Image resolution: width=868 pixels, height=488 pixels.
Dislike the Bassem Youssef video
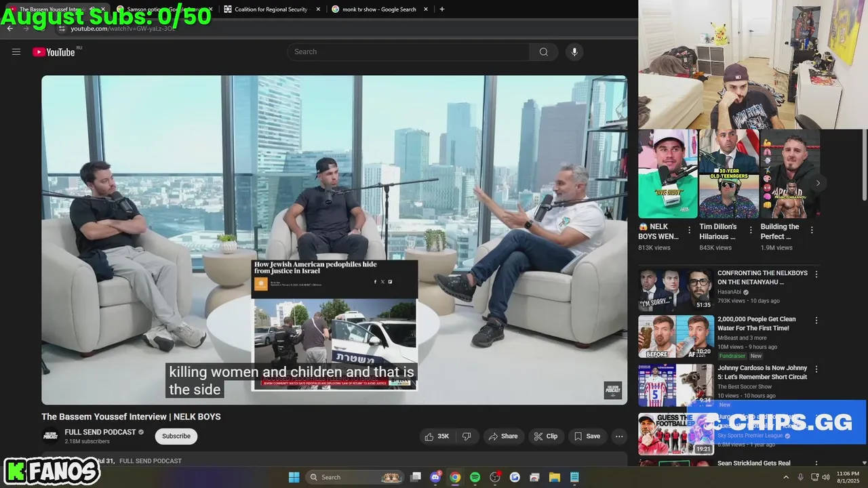point(467,436)
